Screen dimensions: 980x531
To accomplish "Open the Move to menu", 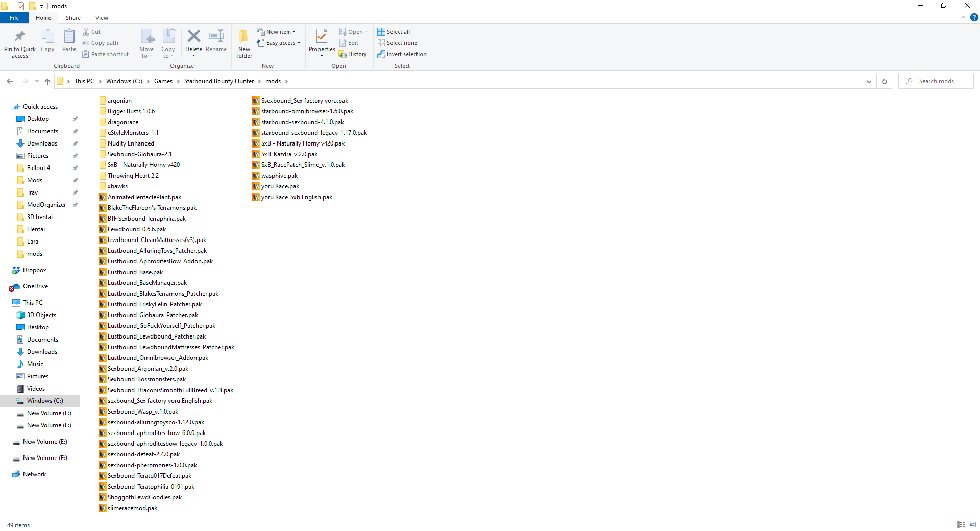I will coord(146,43).
